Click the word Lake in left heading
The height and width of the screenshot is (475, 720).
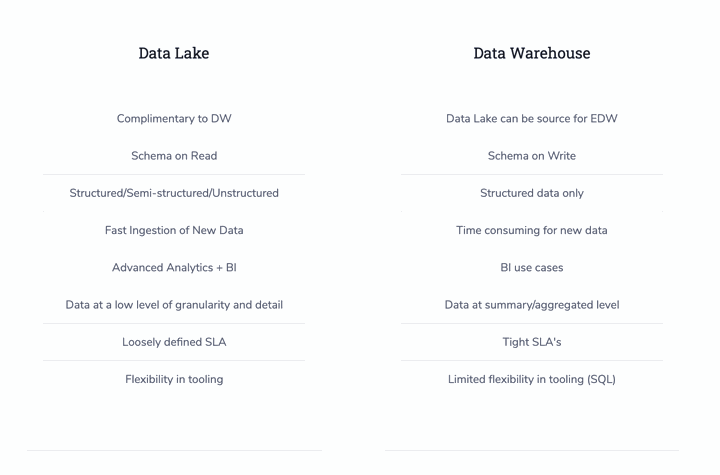coord(191,53)
